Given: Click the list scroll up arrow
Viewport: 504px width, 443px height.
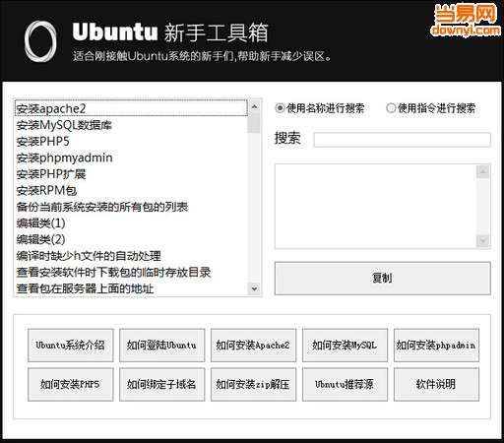Looking at the screenshot, I should 254,107.
